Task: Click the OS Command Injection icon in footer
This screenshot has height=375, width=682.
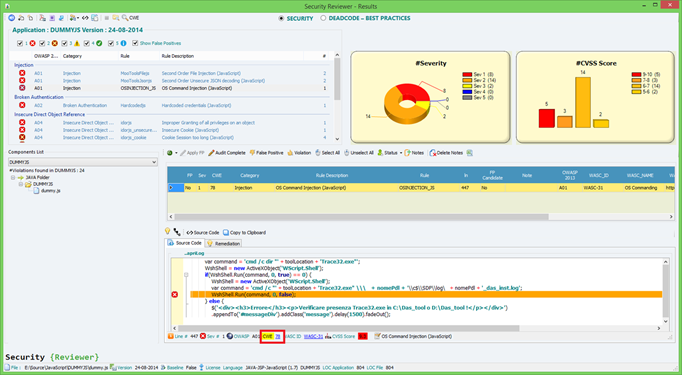Action: pyautogui.click(x=378, y=336)
